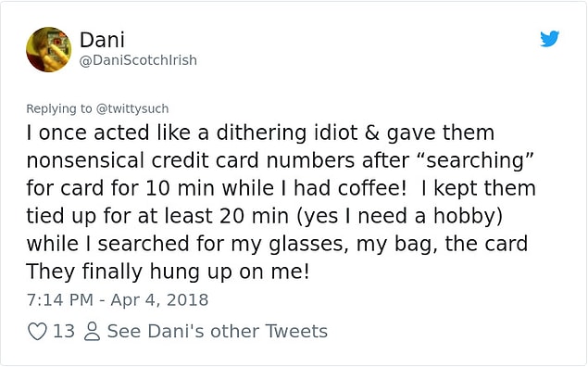Viewport: 588px width, 367px height.
Task: Visit the @DaniScotchIrish handle
Action: (x=138, y=60)
